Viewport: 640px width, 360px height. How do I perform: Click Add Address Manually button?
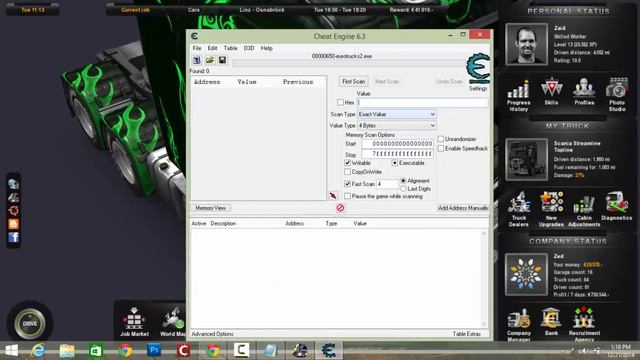463,208
